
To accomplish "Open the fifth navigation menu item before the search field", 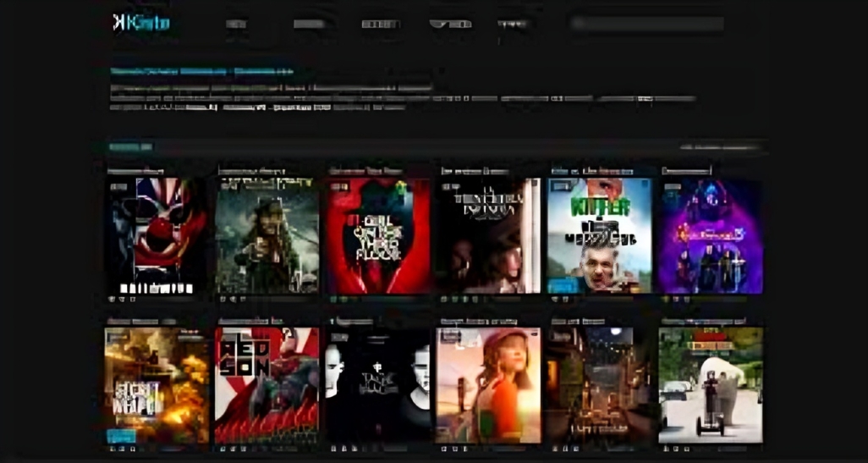I will click(512, 24).
